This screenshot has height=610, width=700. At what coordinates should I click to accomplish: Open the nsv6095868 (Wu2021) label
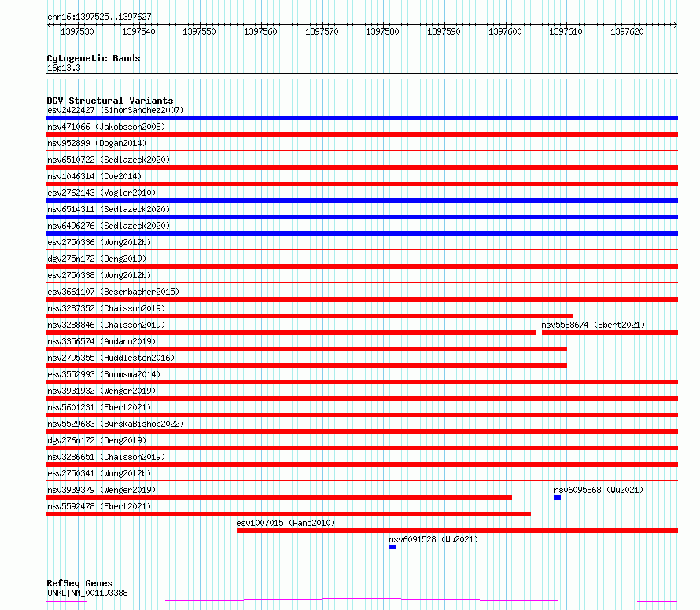pos(599,490)
